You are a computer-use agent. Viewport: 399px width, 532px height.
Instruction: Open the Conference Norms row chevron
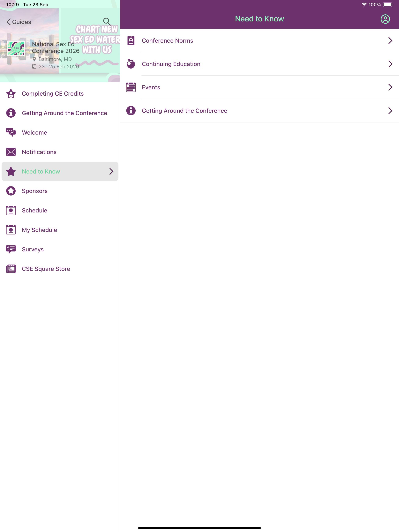pos(390,41)
